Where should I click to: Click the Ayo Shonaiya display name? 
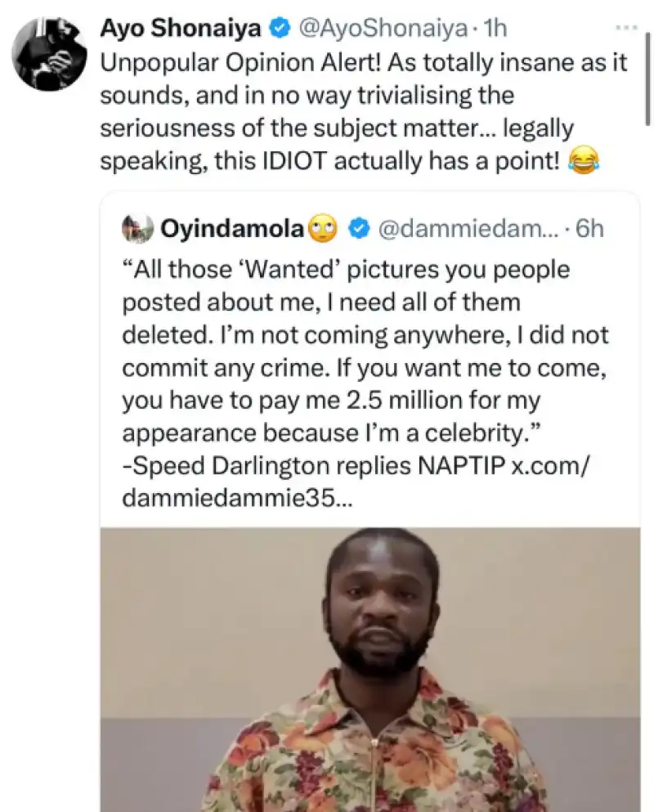[181, 28]
